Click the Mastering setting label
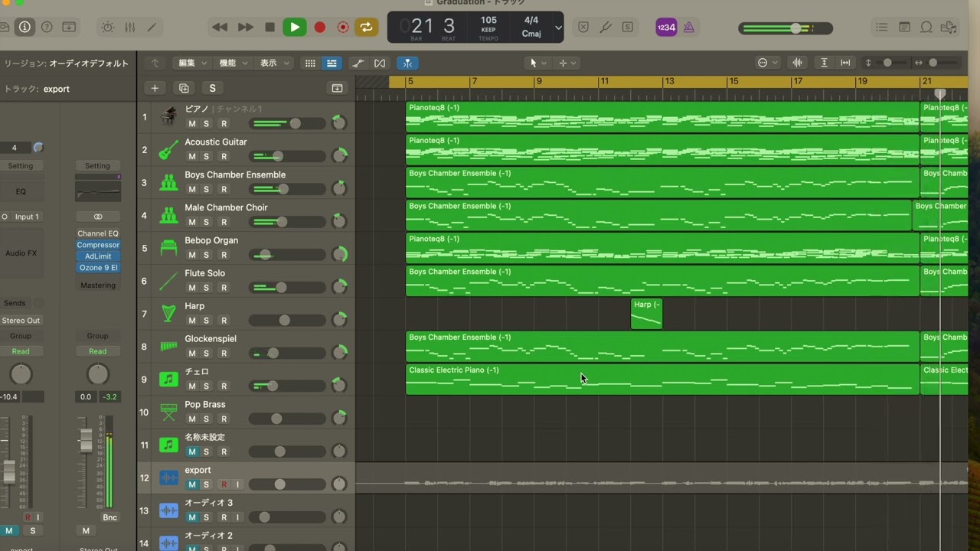980x551 pixels. [x=98, y=285]
